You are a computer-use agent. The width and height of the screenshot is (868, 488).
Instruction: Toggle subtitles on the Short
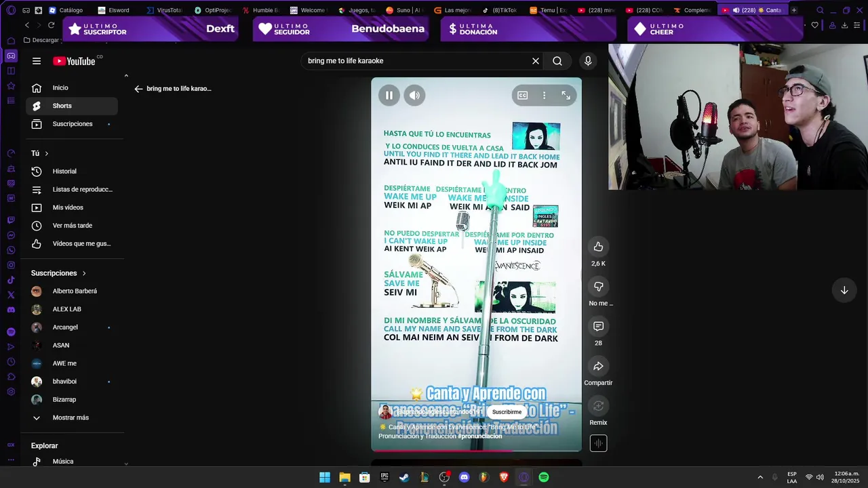523,96
